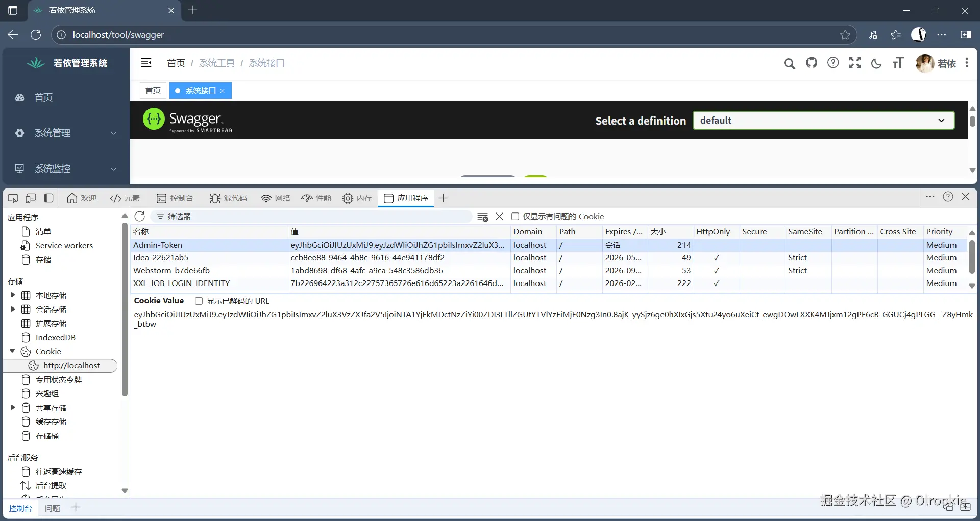The image size is (980, 521).
Task: Expand the 本地存储 tree node
Action: 13,295
